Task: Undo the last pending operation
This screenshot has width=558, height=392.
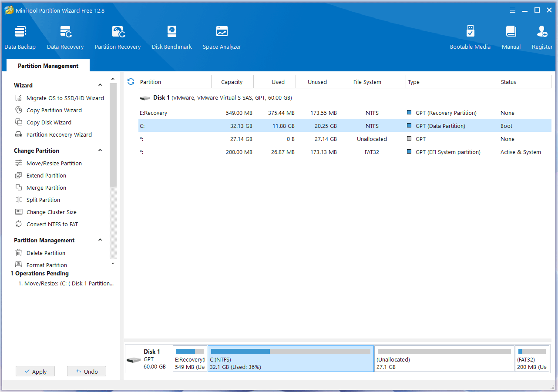Action: click(x=87, y=372)
